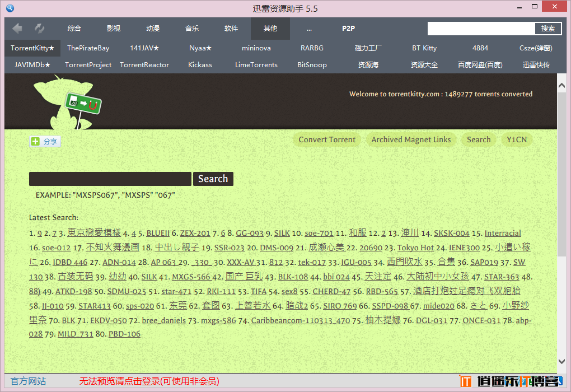
Task: Open the 音乐 category tab
Action: tap(192, 29)
